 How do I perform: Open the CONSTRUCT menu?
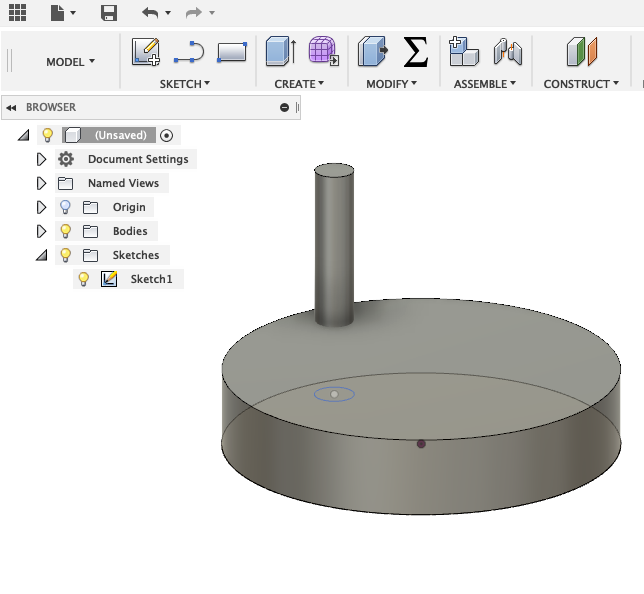click(x=581, y=84)
